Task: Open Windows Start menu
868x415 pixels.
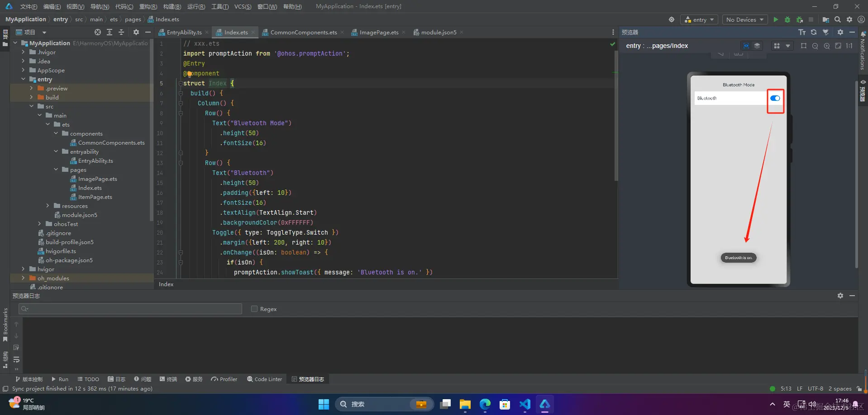Action: click(x=324, y=404)
